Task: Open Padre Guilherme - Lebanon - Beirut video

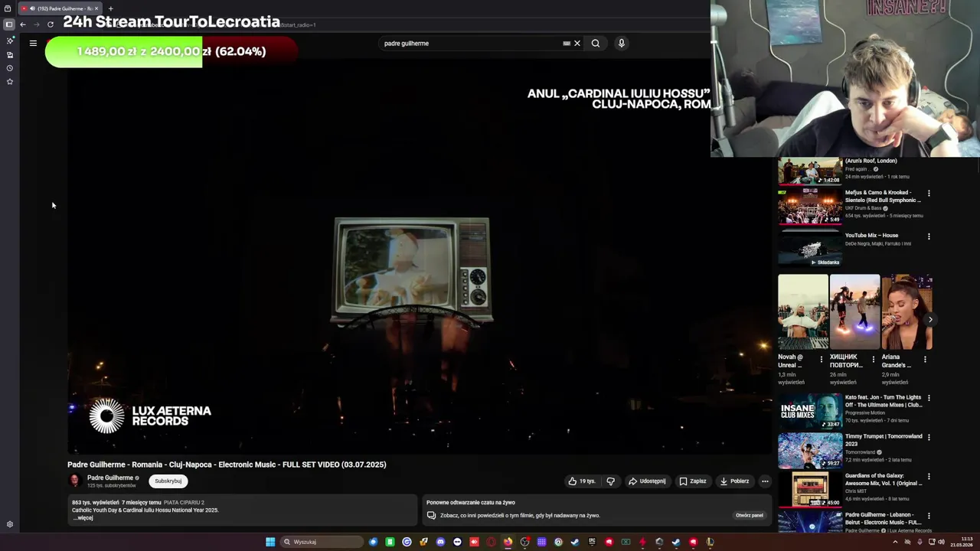Action: coord(810,522)
